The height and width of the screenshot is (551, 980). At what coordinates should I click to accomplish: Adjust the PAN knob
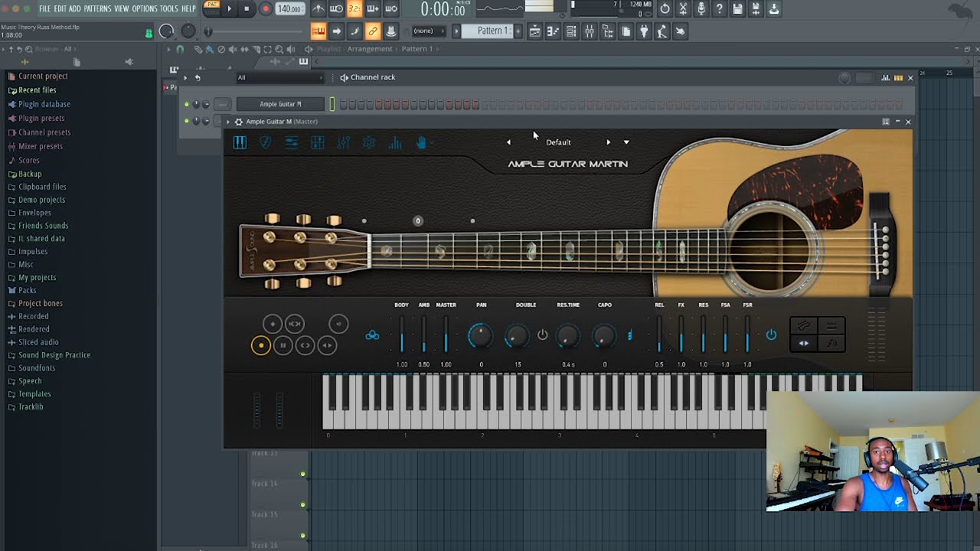click(481, 335)
